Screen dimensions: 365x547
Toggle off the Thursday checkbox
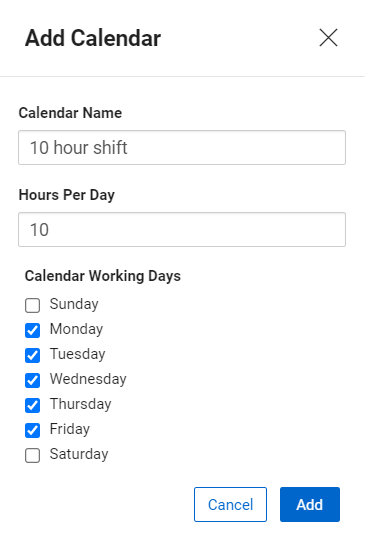(32, 405)
